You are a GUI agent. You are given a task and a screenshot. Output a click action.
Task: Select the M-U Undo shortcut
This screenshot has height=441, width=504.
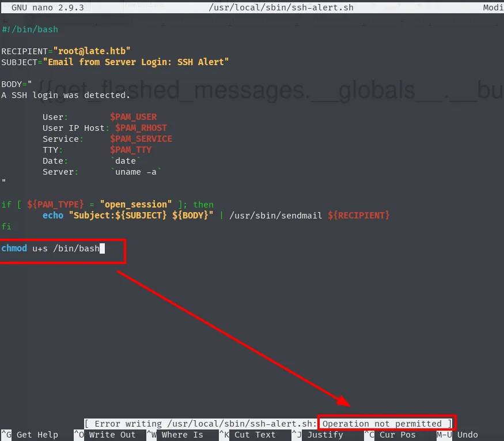click(457, 435)
